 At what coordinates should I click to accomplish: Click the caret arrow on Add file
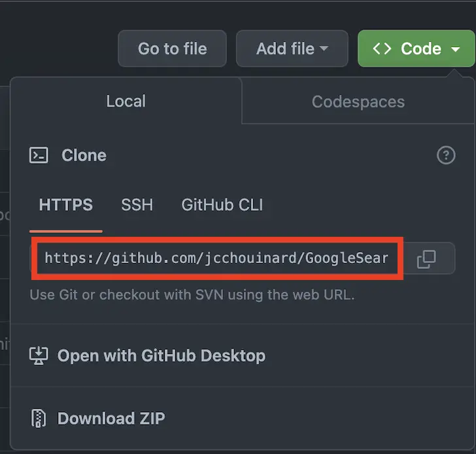coord(324,48)
